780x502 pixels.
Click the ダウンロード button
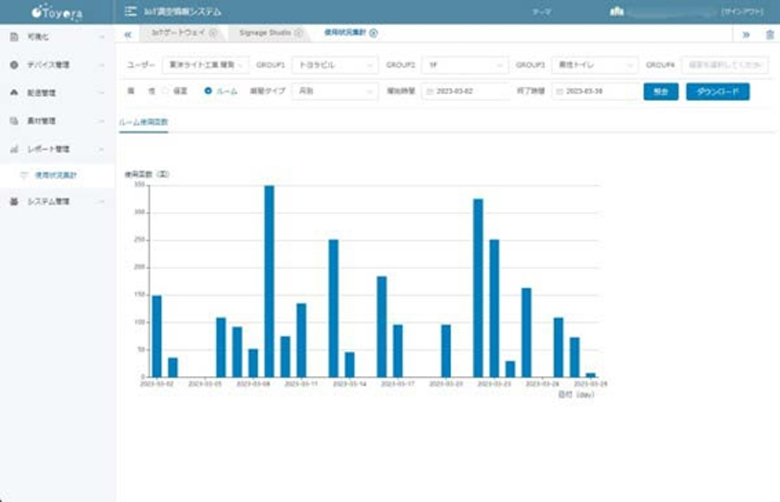(717, 91)
